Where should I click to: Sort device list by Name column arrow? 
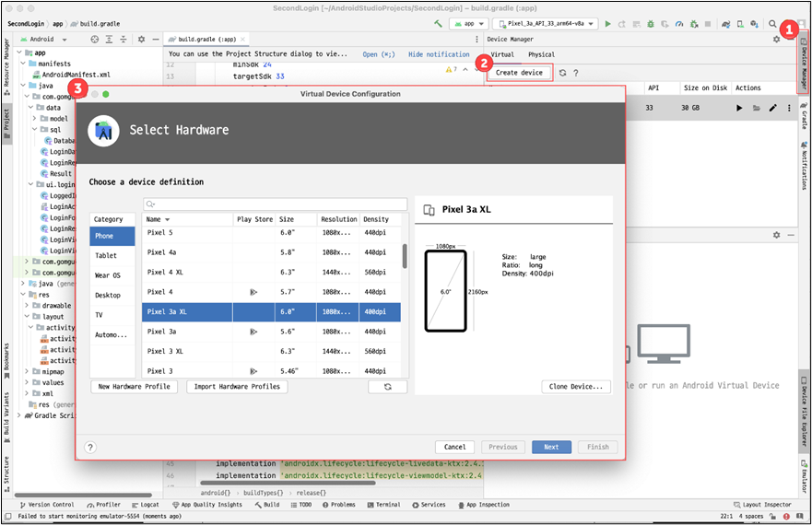click(x=167, y=219)
